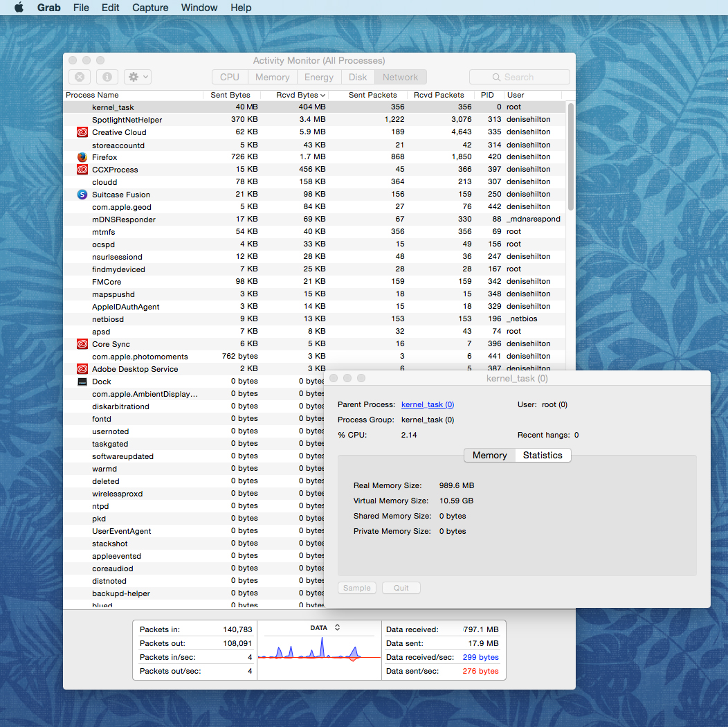This screenshot has width=728, height=727.
Task: Open the Edit menu
Action: pyautogui.click(x=110, y=8)
